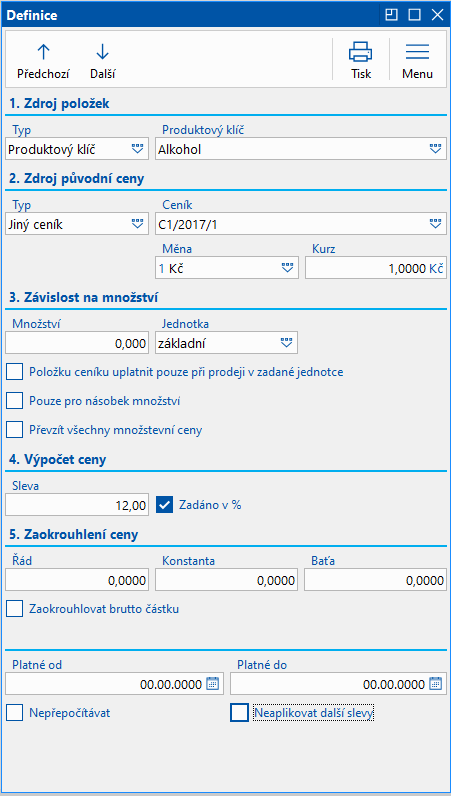This screenshot has width=451, height=796.
Task: Click the Další down arrow icon
Action: (x=103, y=52)
